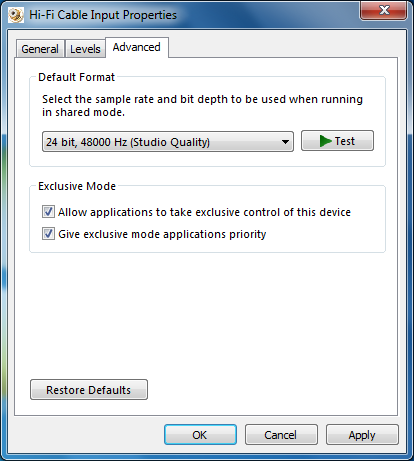Close the Hi-Fi Cable Input Properties dialog

point(384,10)
